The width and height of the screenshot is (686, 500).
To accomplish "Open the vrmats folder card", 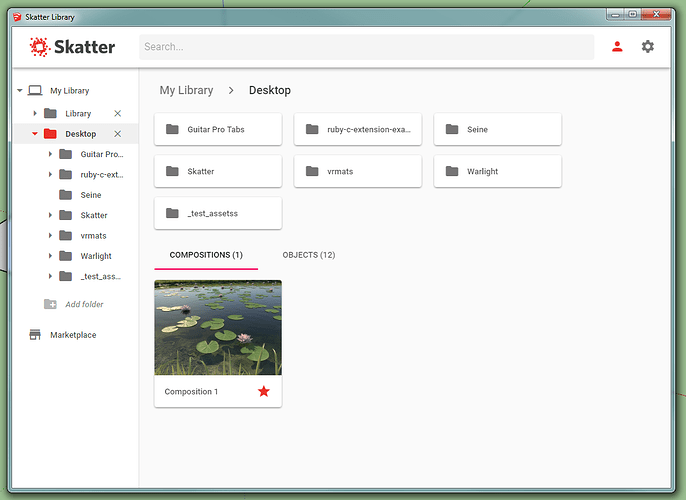I will point(358,171).
